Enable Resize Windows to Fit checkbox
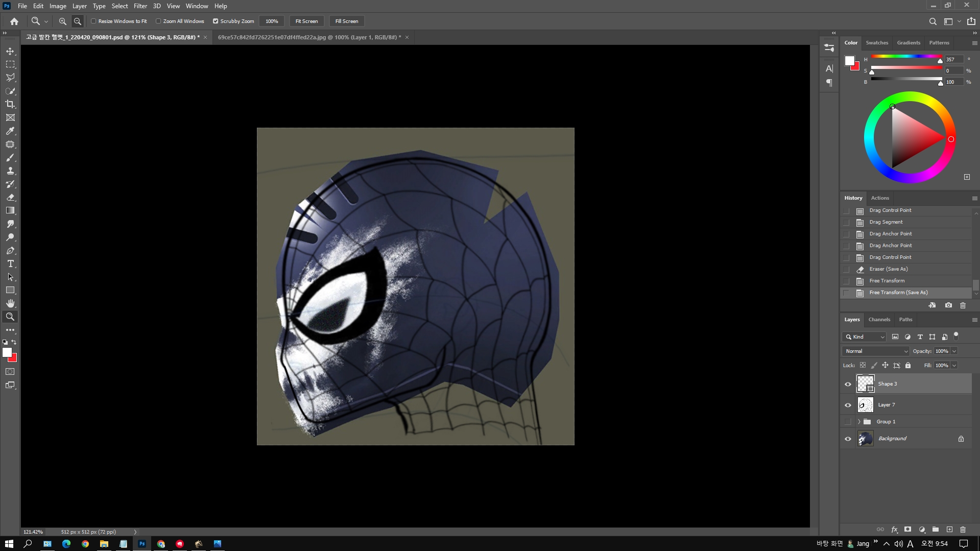This screenshot has width=980, height=551. (93, 21)
